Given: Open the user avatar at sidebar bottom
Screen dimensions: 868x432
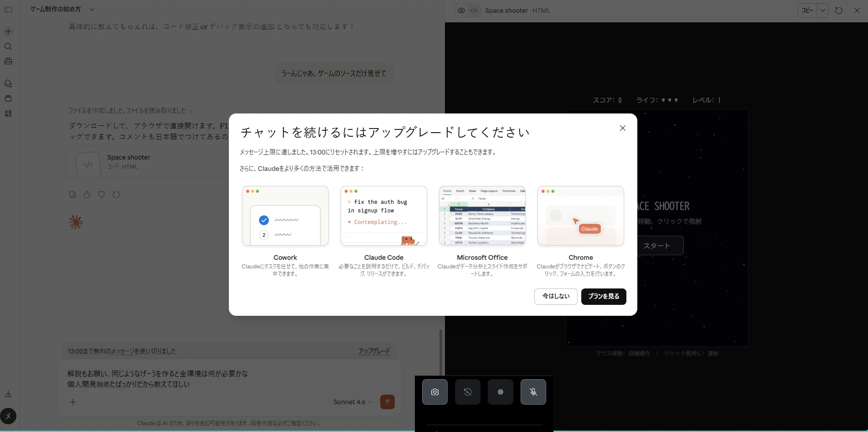Looking at the screenshot, I should coord(8,416).
